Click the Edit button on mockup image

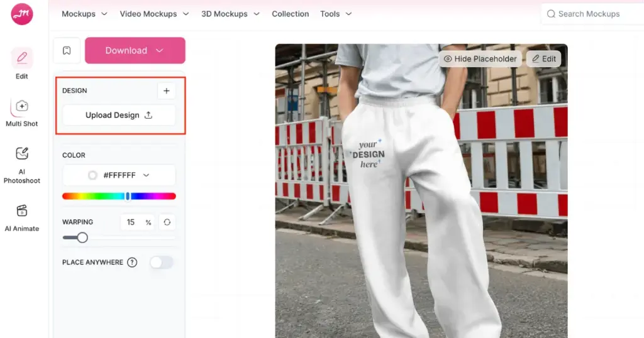[x=544, y=58]
